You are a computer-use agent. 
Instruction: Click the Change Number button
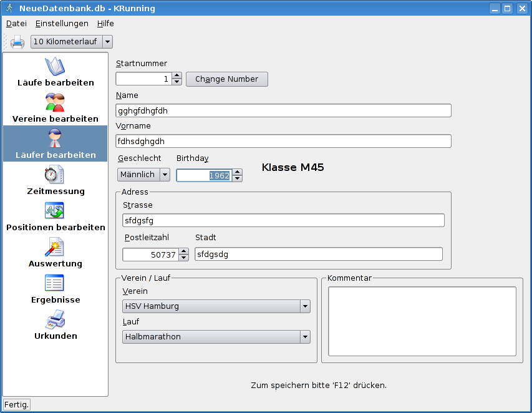[227, 79]
